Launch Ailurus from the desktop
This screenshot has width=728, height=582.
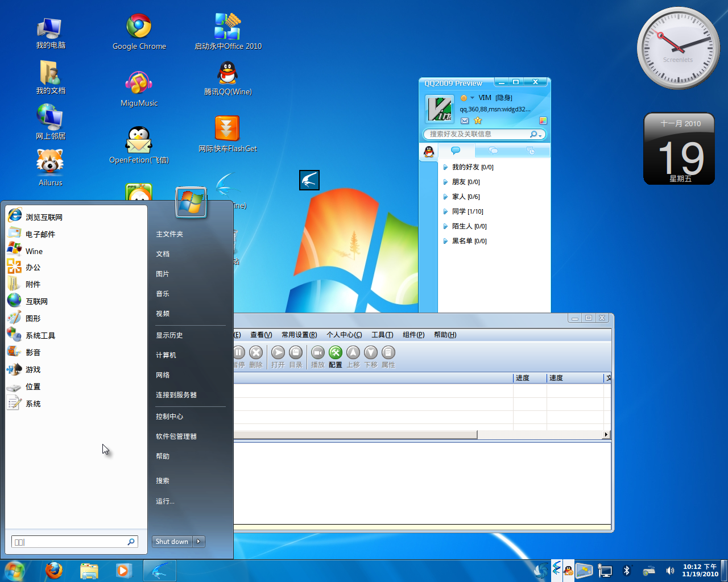click(50, 167)
